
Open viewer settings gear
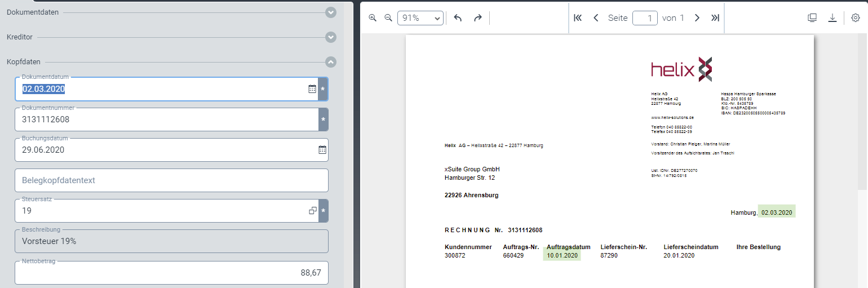(856, 18)
